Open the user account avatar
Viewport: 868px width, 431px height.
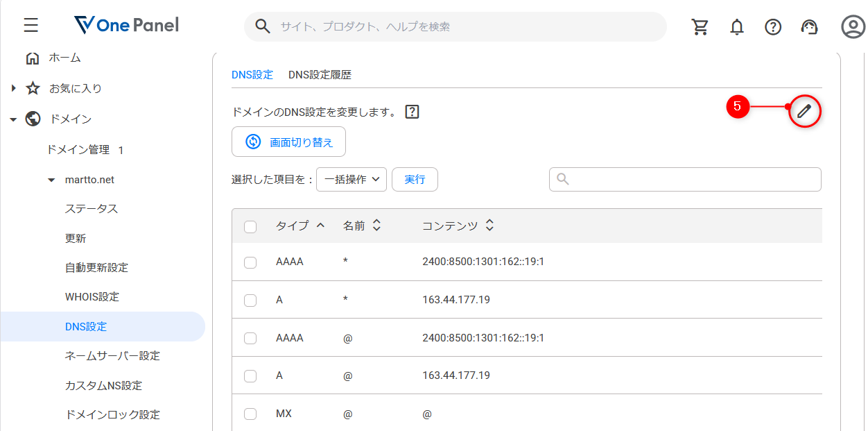click(853, 26)
